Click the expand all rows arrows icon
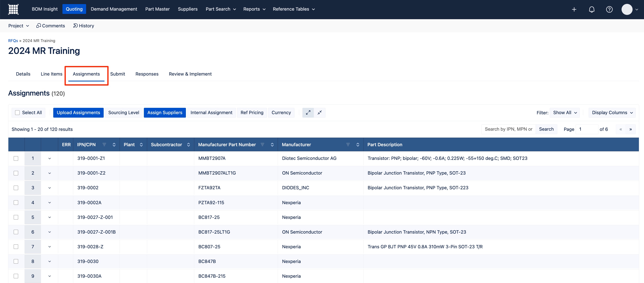Viewport: 644px width, 283px height. (x=308, y=113)
